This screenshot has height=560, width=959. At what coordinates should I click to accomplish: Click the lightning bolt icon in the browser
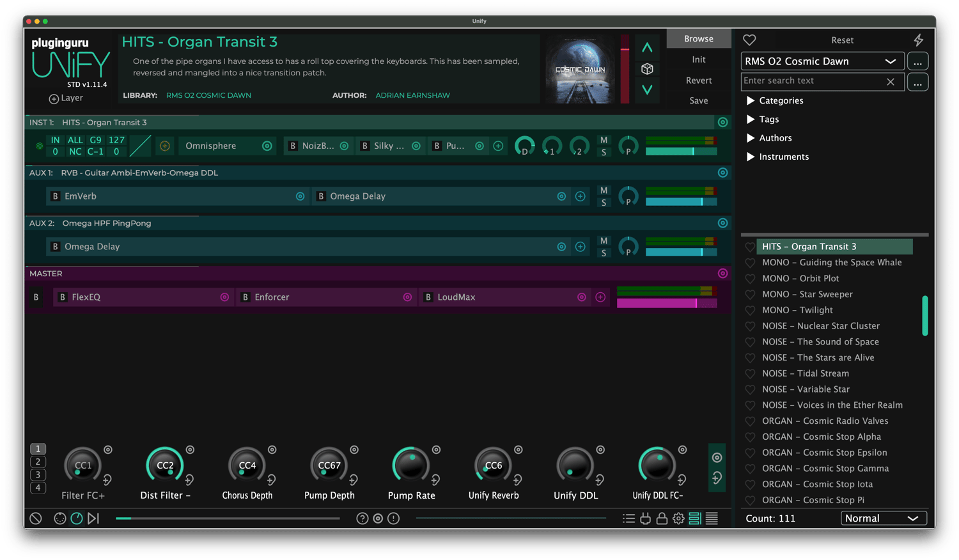click(919, 40)
